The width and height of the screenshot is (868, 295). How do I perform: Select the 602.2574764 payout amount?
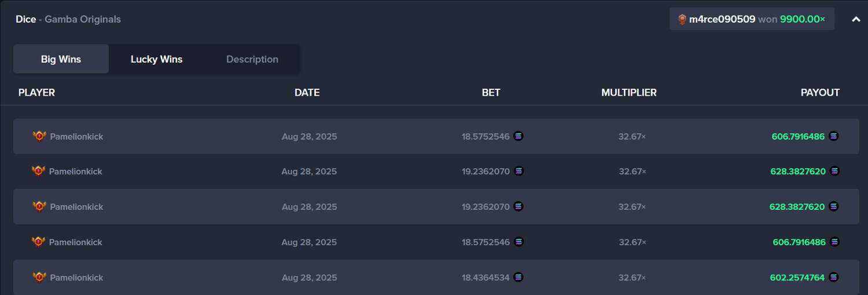point(797,278)
